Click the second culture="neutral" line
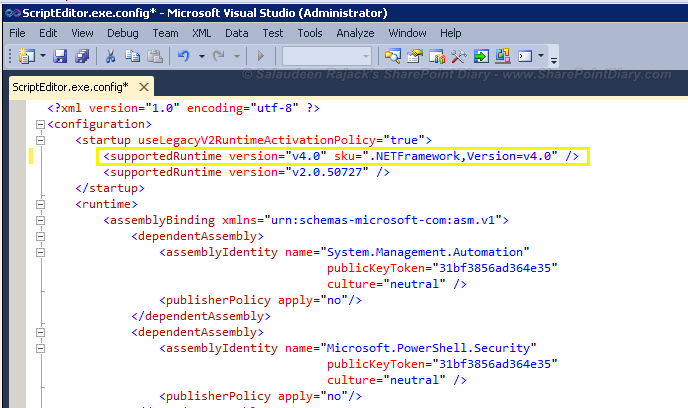688x408 pixels. coord(397,380)
